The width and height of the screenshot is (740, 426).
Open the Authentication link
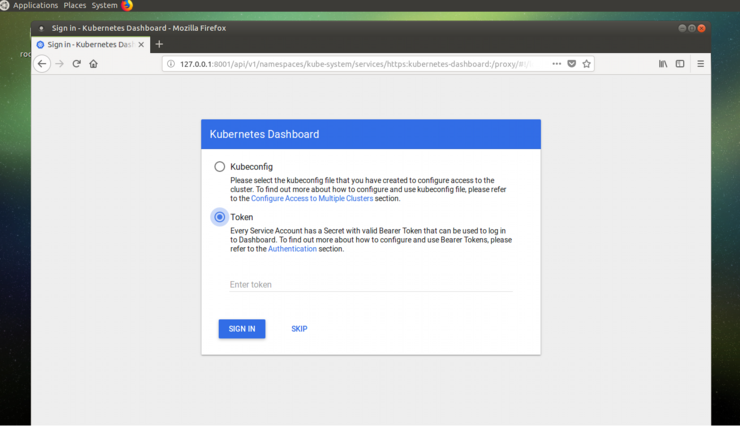[x=292, y=249]
